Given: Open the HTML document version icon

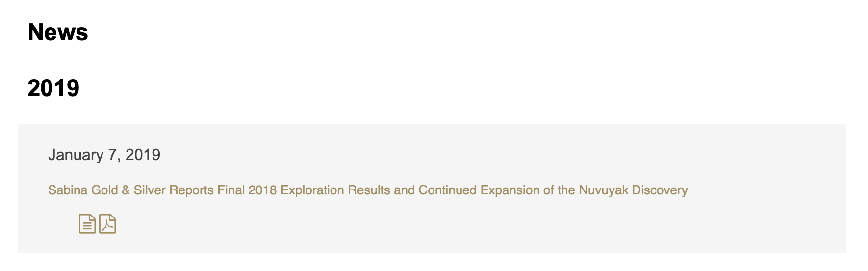Looking at the screenshot, I should click(x=87, y=224).
